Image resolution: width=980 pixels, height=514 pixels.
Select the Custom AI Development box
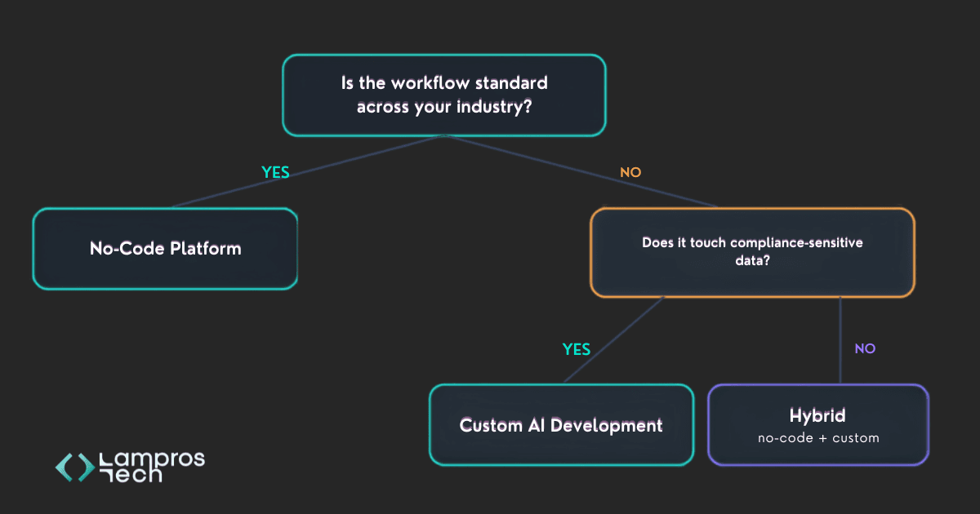coord(561,425)
